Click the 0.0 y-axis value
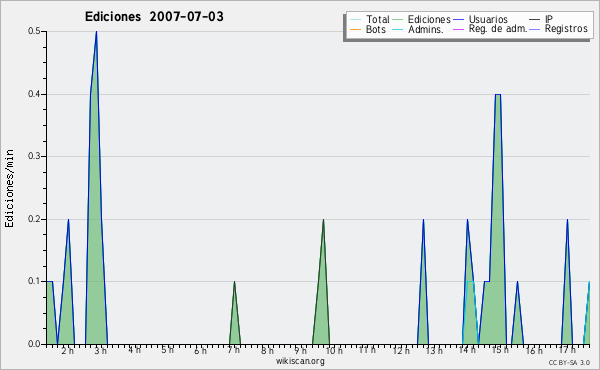The height and width of the screenshot is (370, 600). [34, 344]
